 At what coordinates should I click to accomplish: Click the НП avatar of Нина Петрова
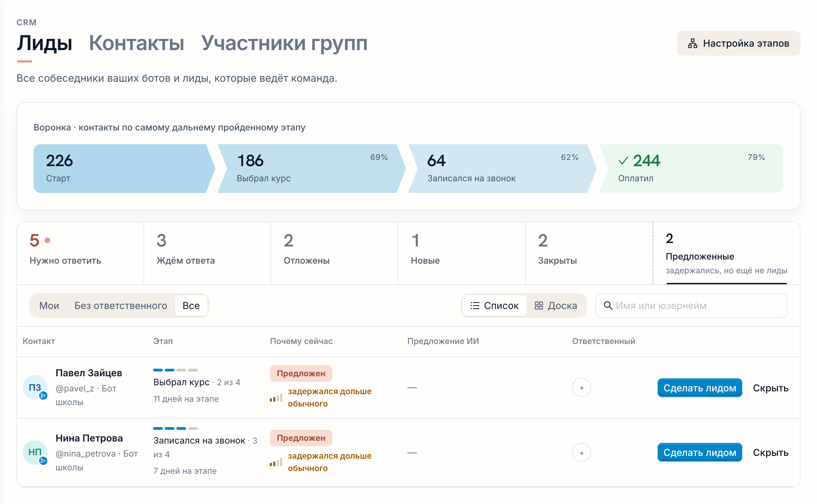point(35,452)
